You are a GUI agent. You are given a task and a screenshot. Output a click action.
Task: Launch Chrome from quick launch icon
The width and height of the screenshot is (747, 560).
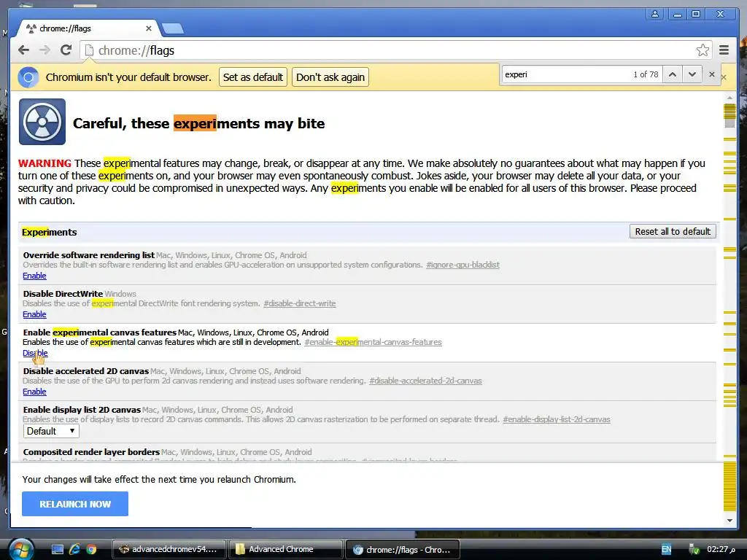point(91,550)
